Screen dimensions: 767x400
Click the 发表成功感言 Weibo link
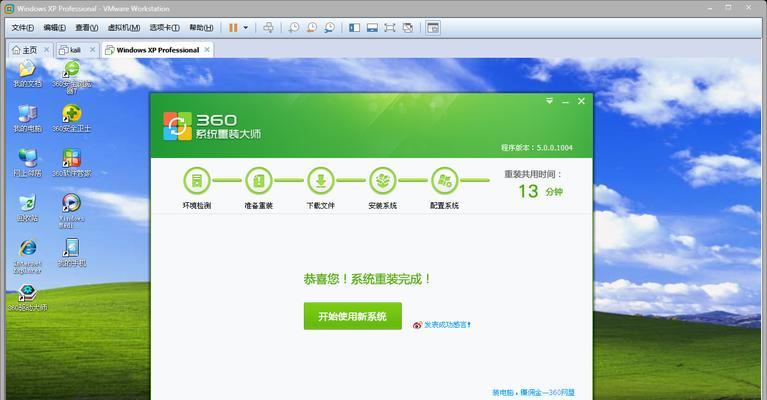[442, 325]
